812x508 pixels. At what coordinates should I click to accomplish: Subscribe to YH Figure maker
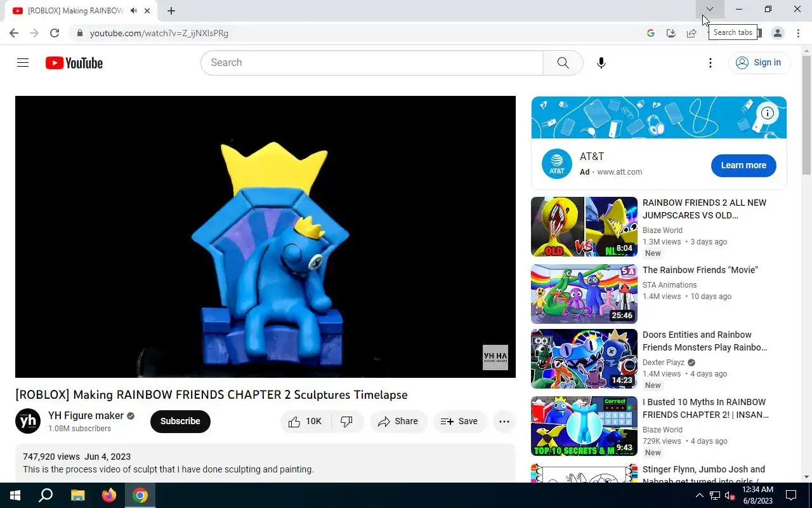180,421
